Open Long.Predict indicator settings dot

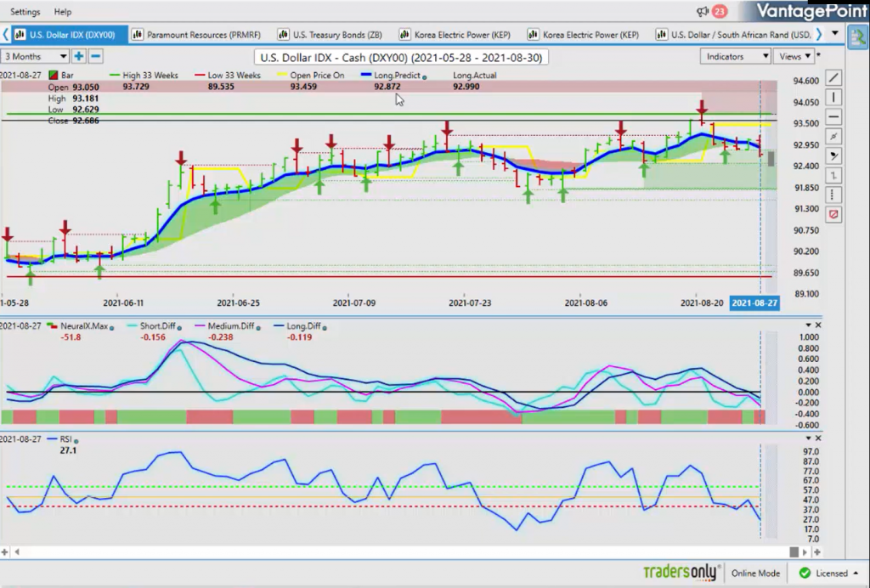[425, 77]
